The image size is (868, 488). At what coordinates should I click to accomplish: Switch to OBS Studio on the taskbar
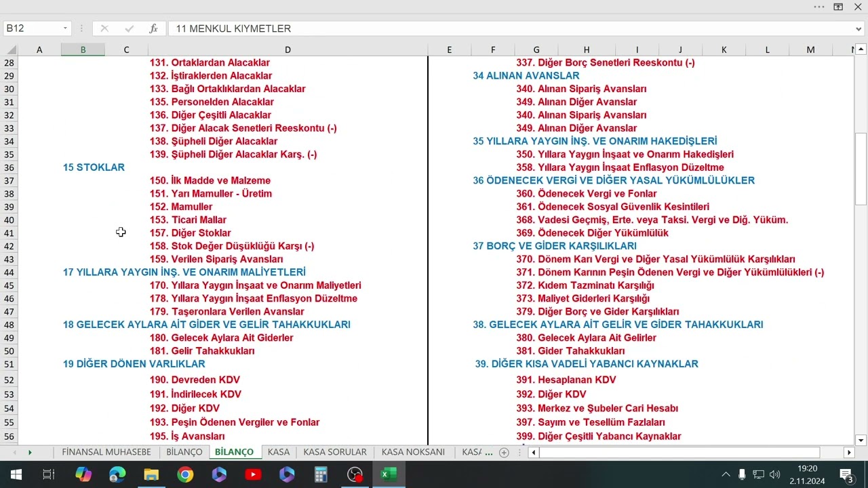click(355, 474)
